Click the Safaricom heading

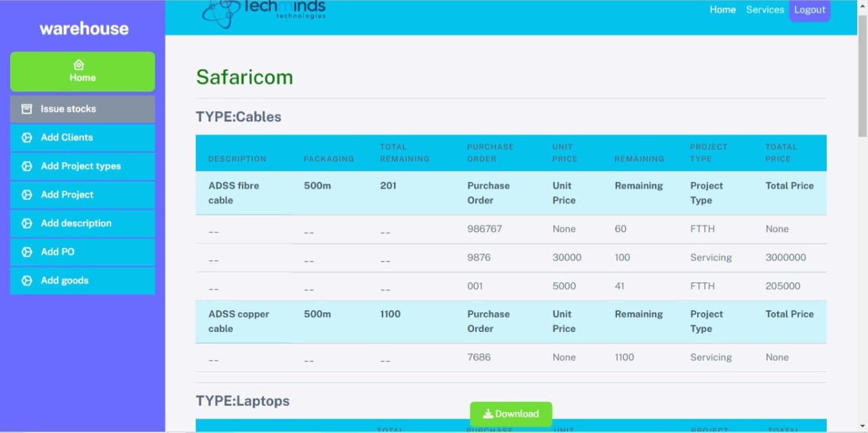coord(245,77)
